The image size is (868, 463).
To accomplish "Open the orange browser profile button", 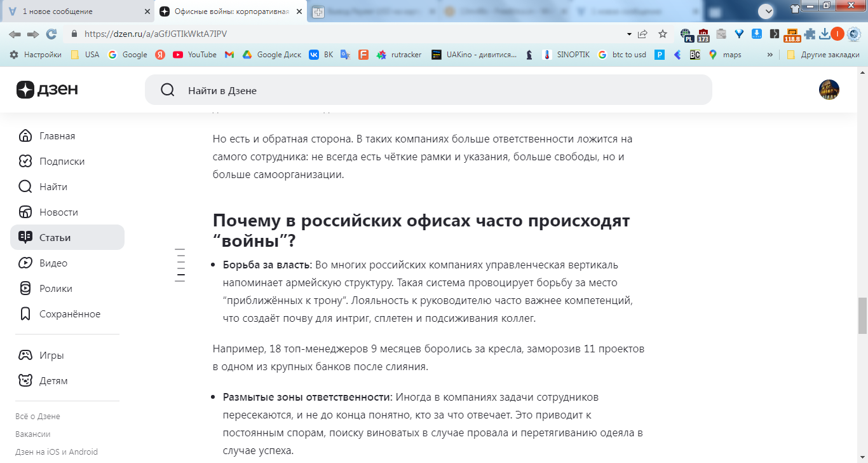I will (x=837, y=34).
